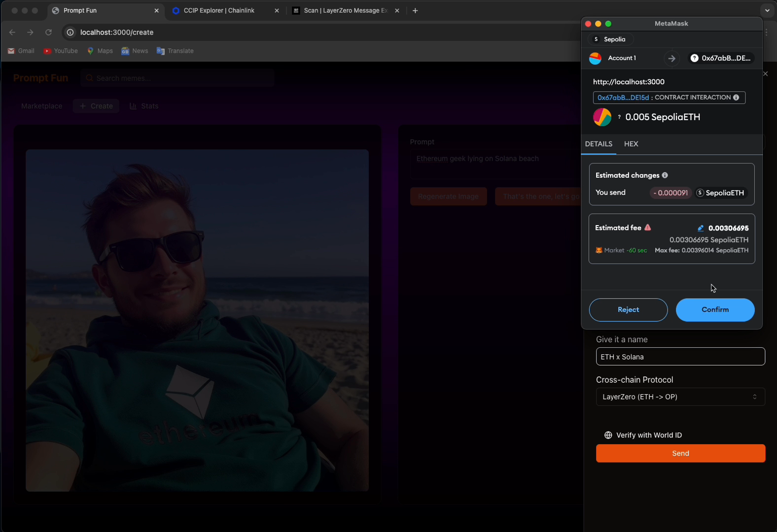The image size is (777, 532).
Task: Open the YouTube bookmark
Action: (x=61, y=51)
